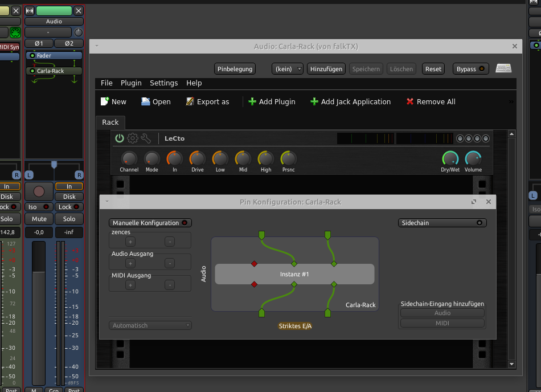Screen dimensions: 541x392
Task: Click the Open folder icon
Action: [146, 101]
